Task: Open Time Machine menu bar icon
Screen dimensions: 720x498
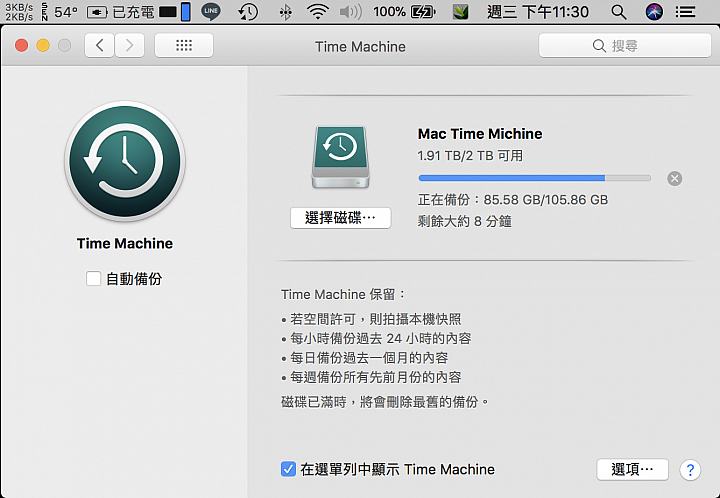Action: pyautogui.click(x=248, y=11)
